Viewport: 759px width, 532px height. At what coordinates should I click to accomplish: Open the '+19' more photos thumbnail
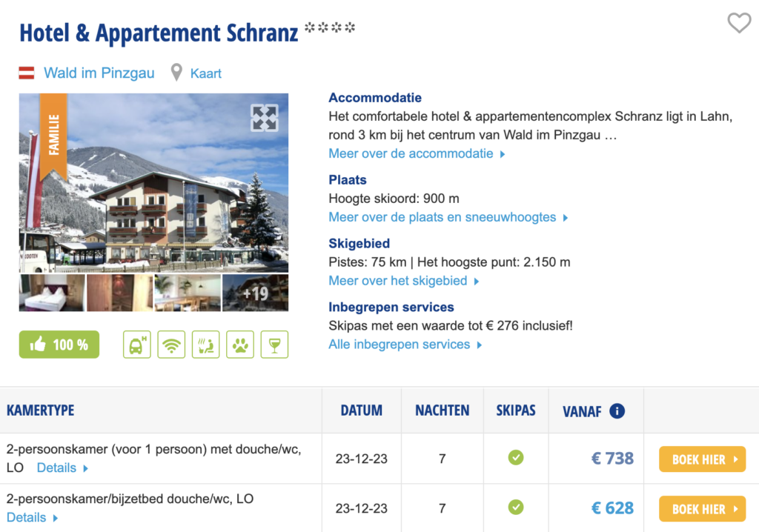pos(256,293)
